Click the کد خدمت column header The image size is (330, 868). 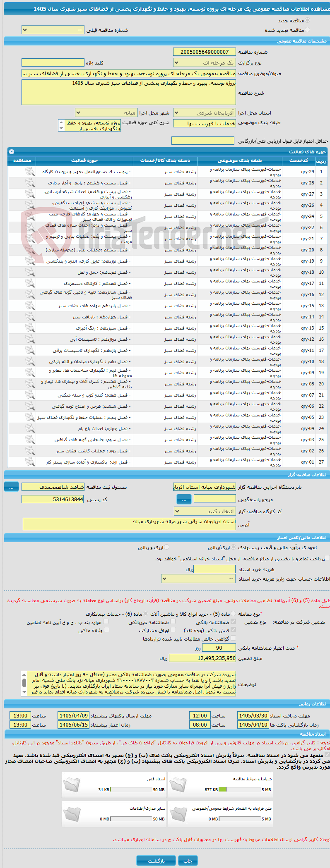pyautogui.click(x=299, y=160)
